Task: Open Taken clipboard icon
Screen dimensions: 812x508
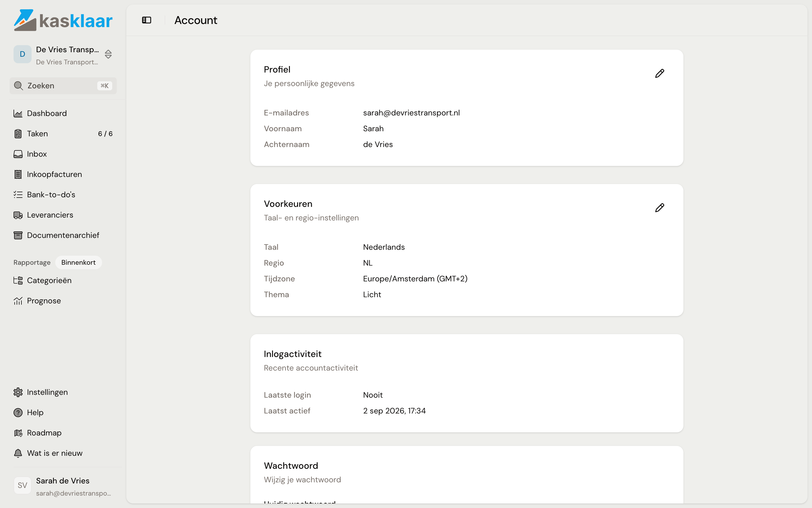Action: pos(18,134)
